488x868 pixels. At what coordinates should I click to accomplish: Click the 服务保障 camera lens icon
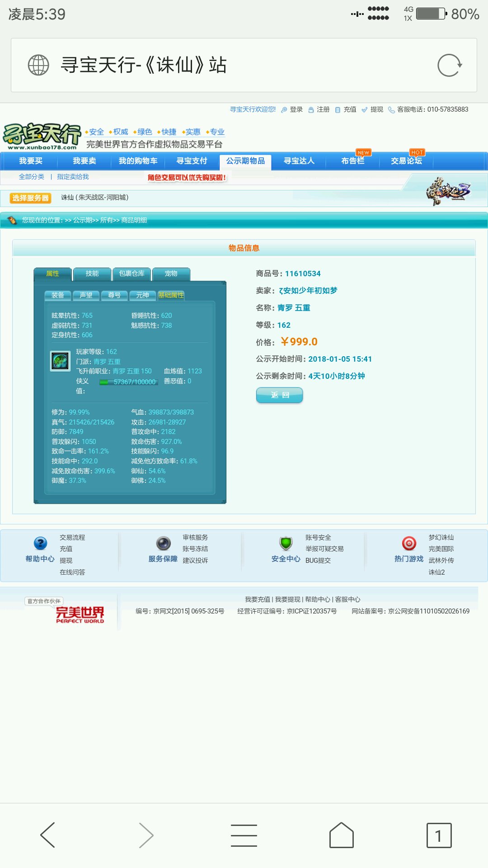tap(163, 543)
